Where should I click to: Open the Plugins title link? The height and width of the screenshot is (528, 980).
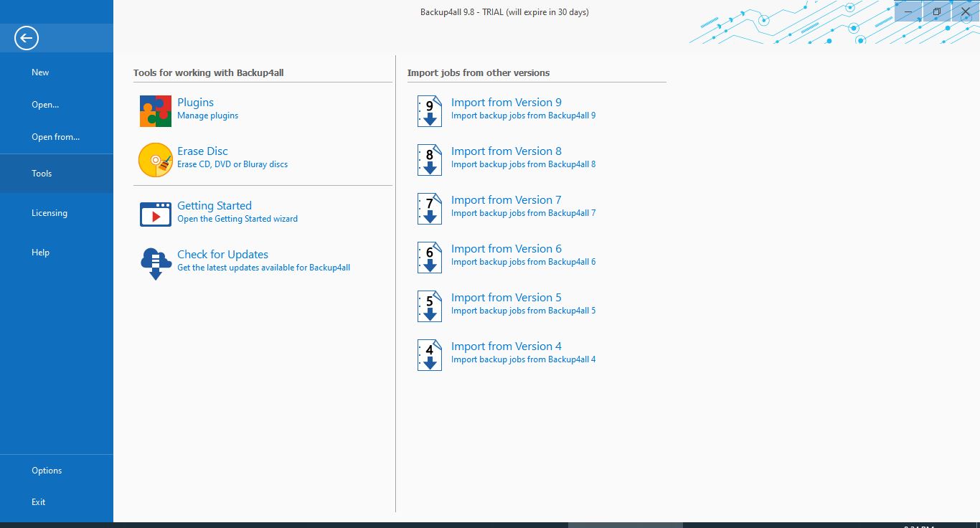coord(195,103)
